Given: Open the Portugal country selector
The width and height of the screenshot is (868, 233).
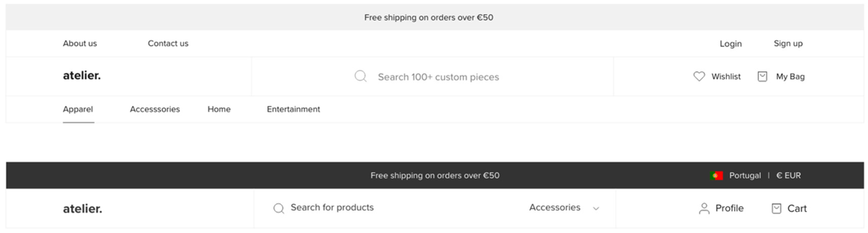Looking at the screenshot, I should click(745, 176).
